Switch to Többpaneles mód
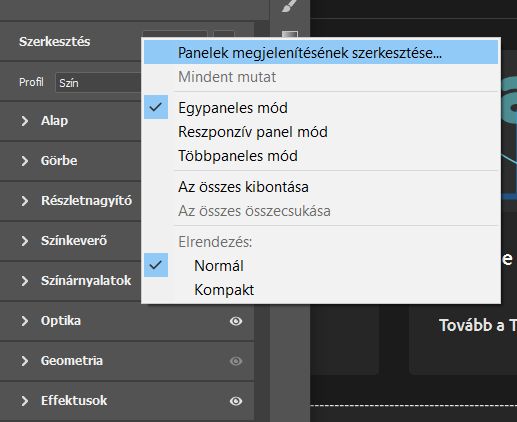Image resolution: width=517 pixels, height=422 pixels. [x=321, y=156]
